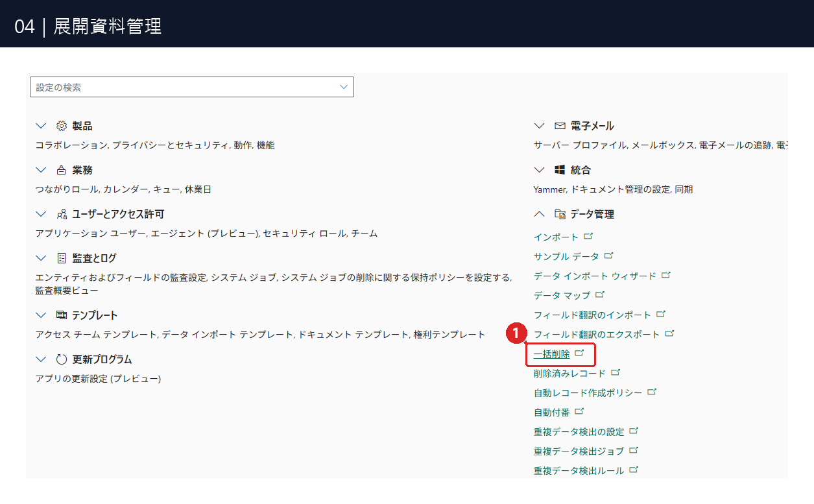Expand the 製品 section chevron
This screenshot has width=814, height=504.
[x=42, y=126]
